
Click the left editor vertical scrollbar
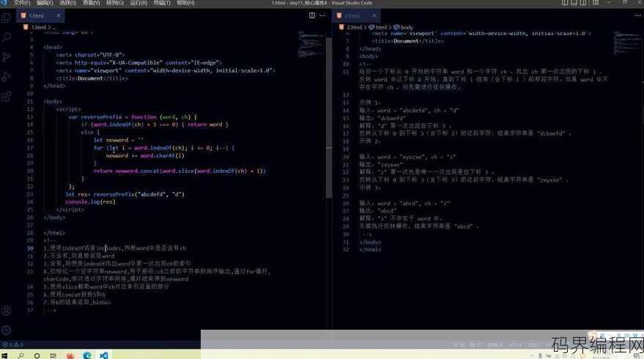328,118
